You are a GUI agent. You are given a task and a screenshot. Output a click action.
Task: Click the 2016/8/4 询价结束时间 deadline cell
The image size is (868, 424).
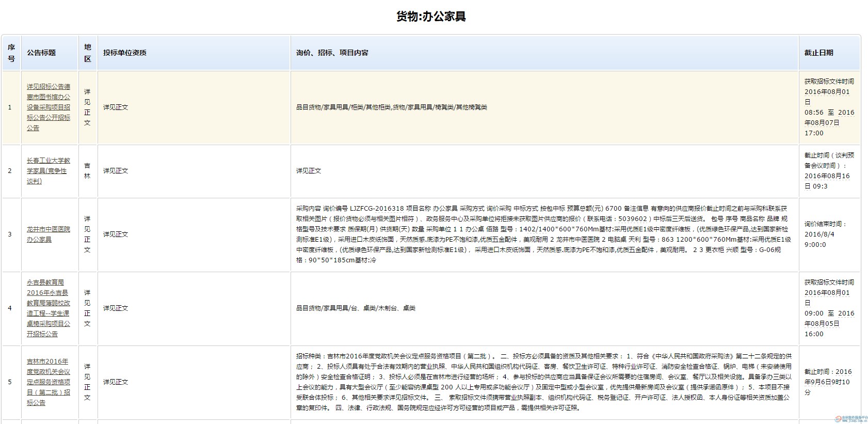point(826,234)
